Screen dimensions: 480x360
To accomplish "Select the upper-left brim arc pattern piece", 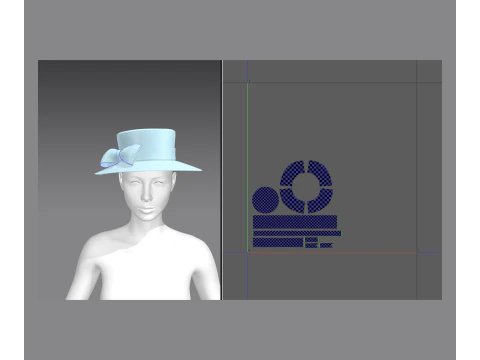I will [x=291, y=172].
